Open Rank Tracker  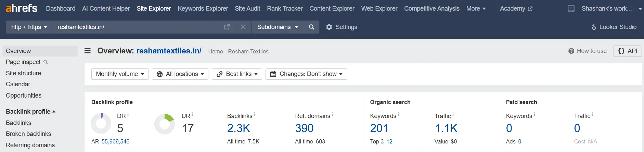285,9
